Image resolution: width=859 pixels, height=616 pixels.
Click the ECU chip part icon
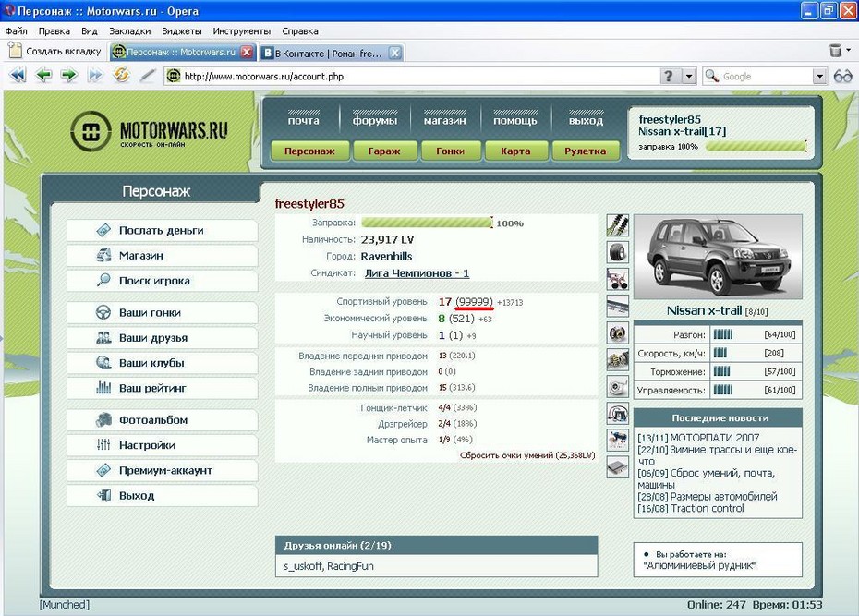[617, 466]
